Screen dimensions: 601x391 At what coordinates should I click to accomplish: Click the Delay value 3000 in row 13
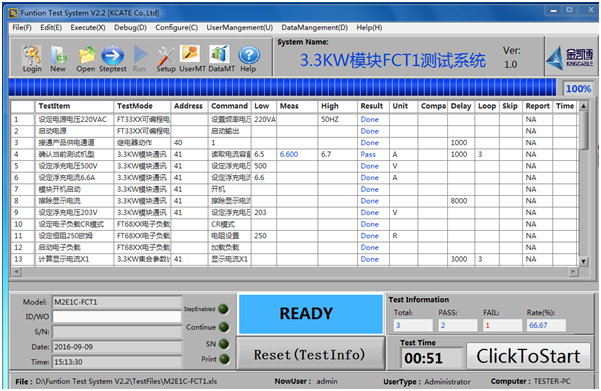pos(459,259)
